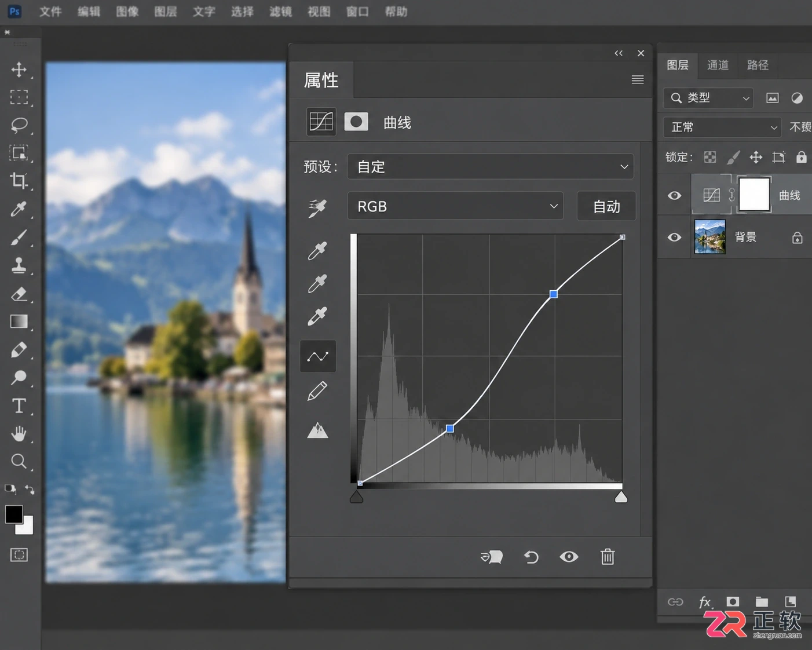Viewport: 812px width, 650px height.
Task: Toggle adjustment visibility eye in Properties panel
Action: click(569, 557)
